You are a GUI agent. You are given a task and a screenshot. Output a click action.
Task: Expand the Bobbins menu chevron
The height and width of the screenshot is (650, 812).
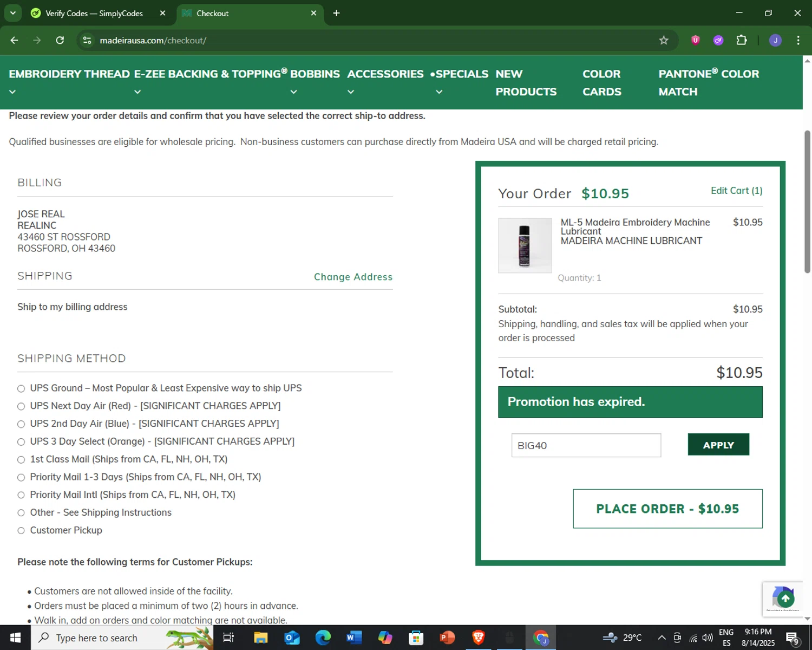[294, 92]
